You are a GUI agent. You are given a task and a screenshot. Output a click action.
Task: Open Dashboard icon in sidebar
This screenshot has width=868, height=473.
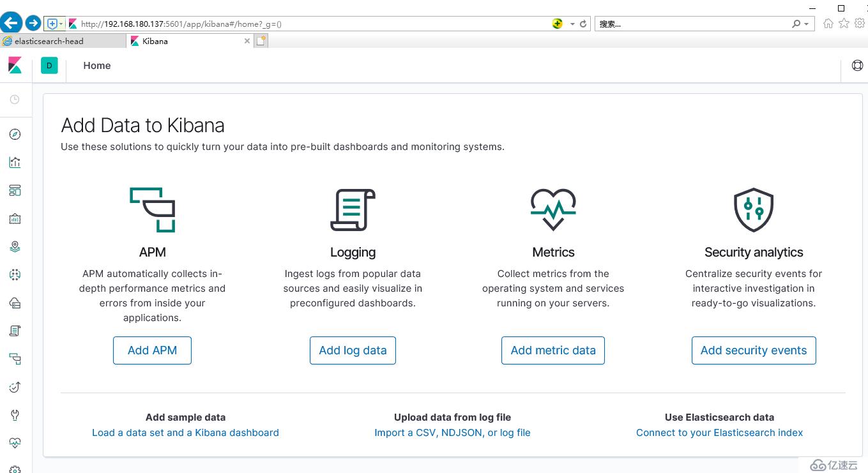click(15, 190)
